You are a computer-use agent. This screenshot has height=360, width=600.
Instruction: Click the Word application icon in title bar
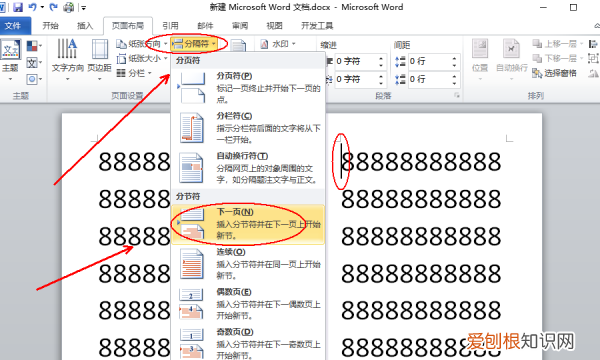tap(2, 7)
